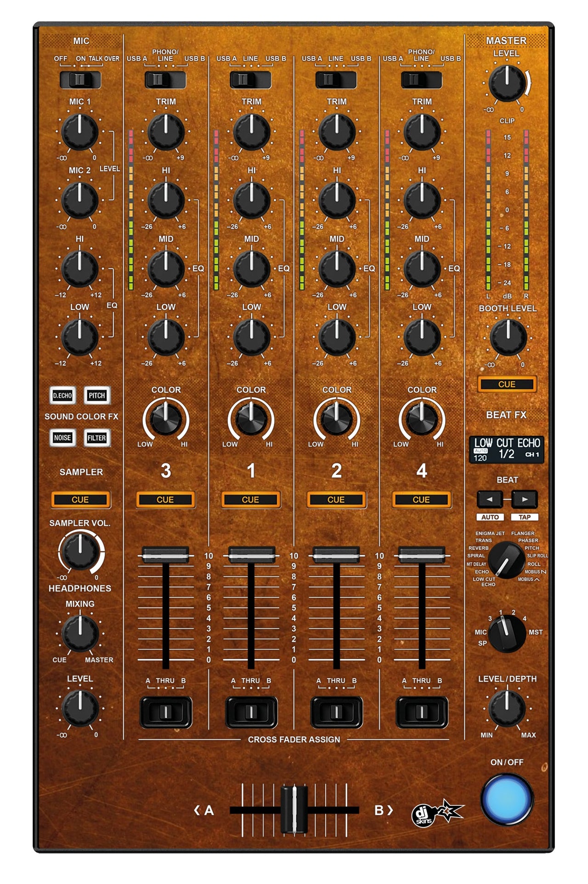The image size is (588, 884).
Task: Toggle channel 1 crossfader assign switch
Action: [251, 712]
